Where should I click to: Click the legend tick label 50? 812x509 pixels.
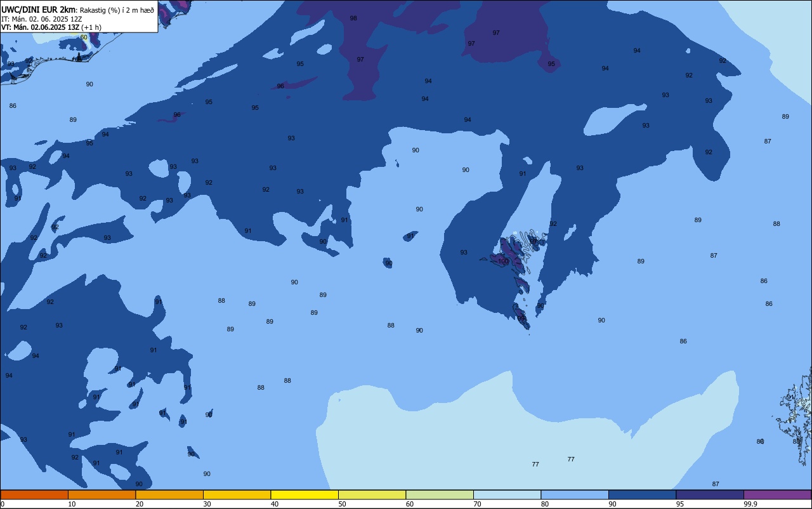[342, 504]
